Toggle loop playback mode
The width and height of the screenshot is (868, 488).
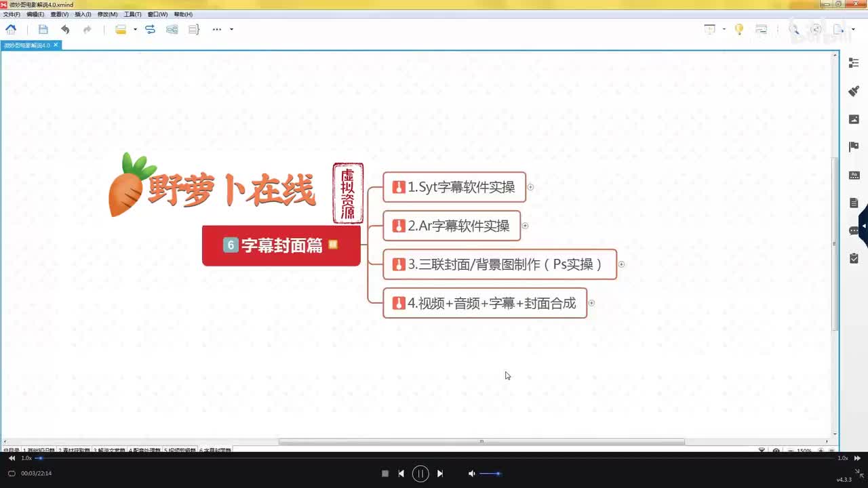[12, 474]
